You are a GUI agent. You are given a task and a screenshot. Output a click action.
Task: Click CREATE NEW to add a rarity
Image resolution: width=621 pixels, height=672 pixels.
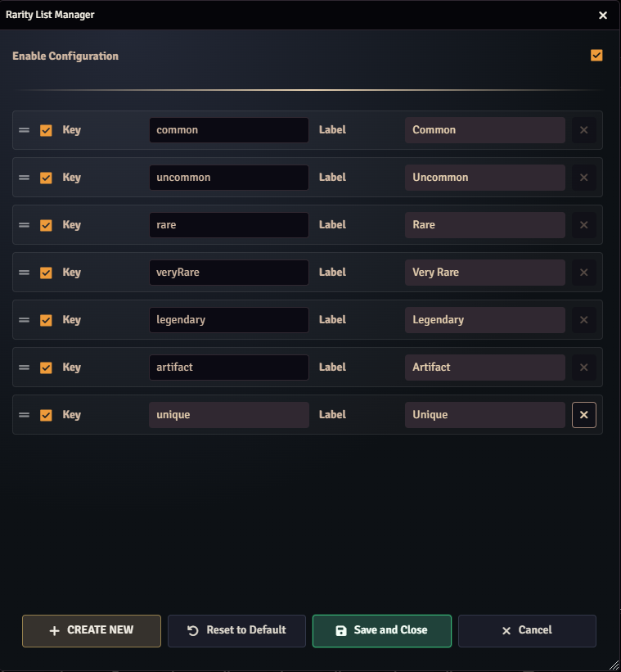pos(92,631)
